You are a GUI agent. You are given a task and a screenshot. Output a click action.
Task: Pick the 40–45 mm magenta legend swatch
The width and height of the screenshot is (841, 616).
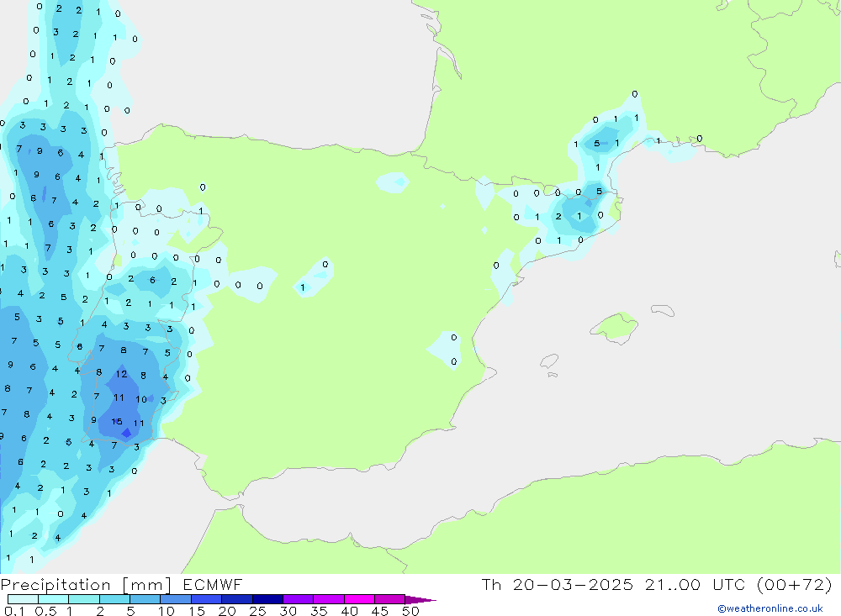click(359, 599)
